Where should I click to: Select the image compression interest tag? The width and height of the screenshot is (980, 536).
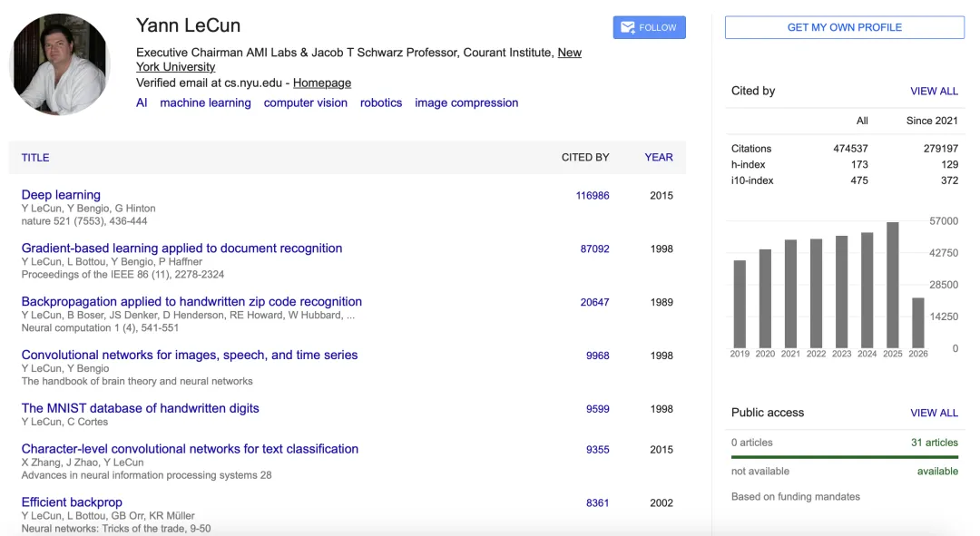pyautogui.click(x=466, y=103)
